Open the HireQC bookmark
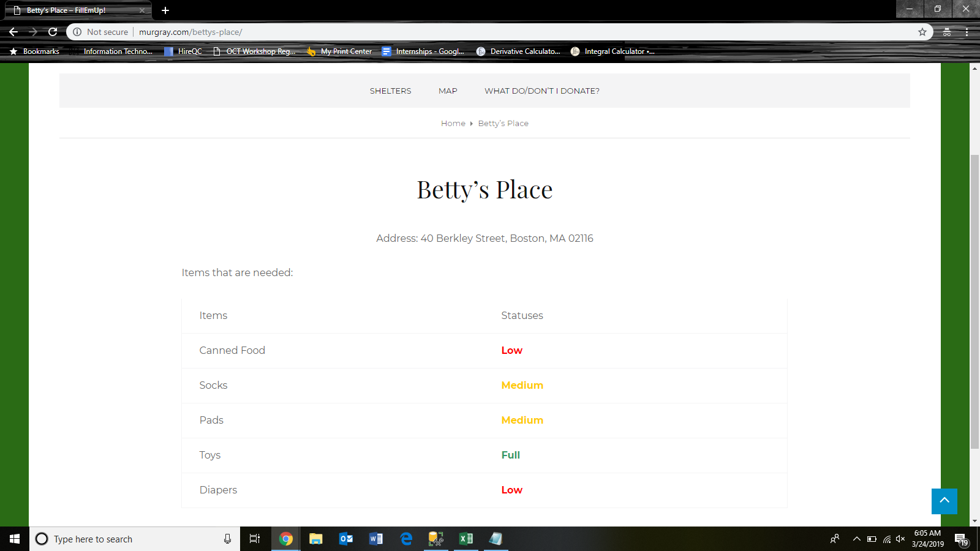Viewport: 980px width, 551px height. [183, 51]
